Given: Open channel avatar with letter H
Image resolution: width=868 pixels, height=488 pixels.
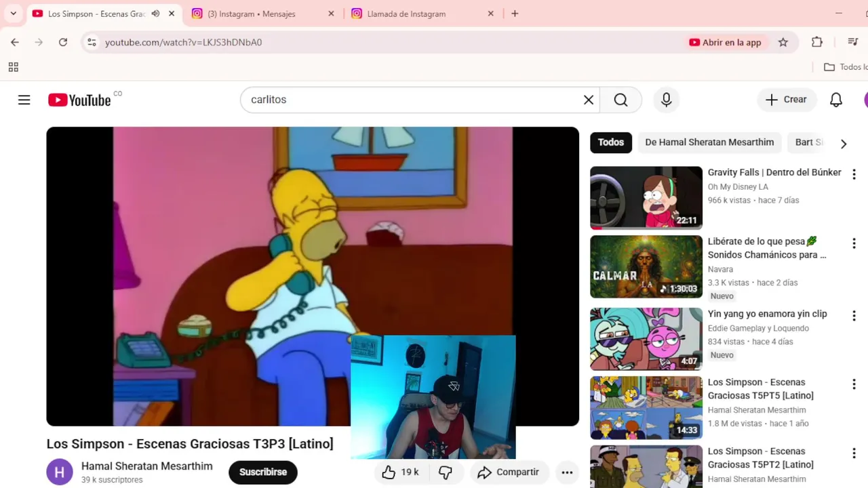Looking at the screenshot, I should pyautogui.click(x=60, y=472).
